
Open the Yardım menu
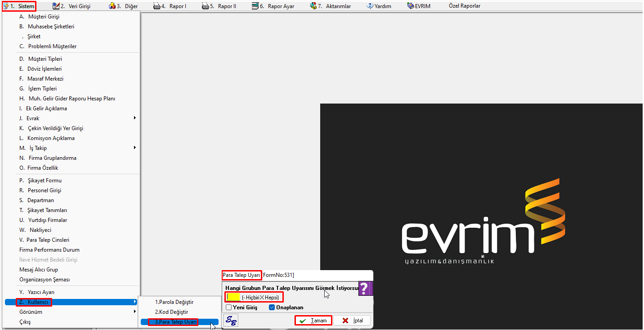click(x=379, y=6)
